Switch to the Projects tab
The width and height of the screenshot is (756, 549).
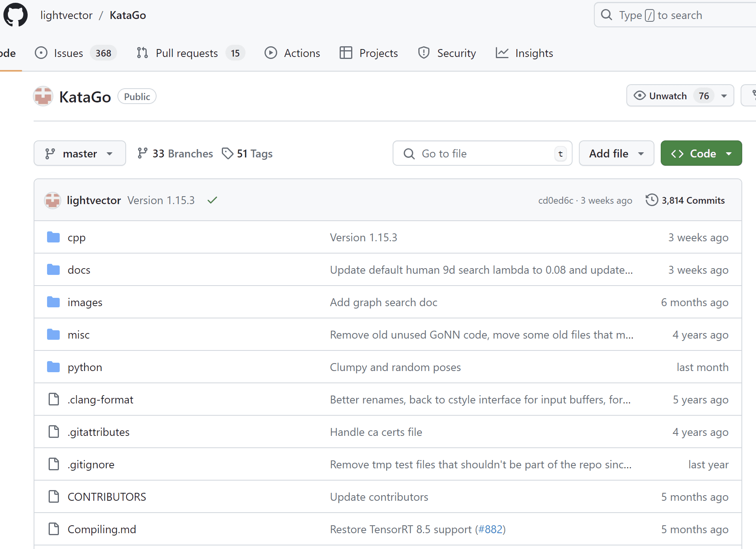369,53
